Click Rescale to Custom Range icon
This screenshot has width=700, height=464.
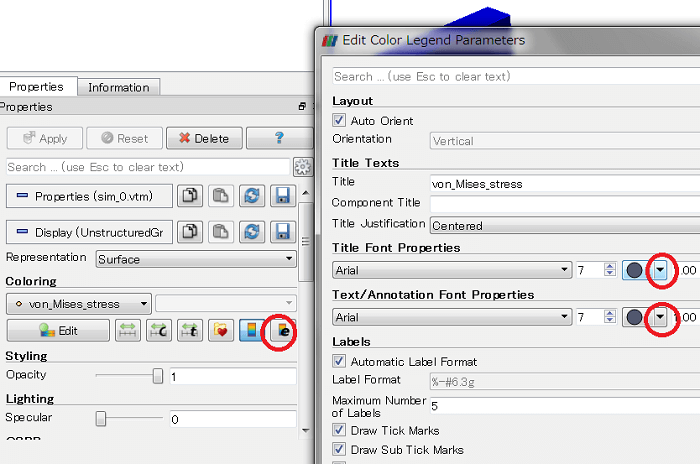click(157, 331)
